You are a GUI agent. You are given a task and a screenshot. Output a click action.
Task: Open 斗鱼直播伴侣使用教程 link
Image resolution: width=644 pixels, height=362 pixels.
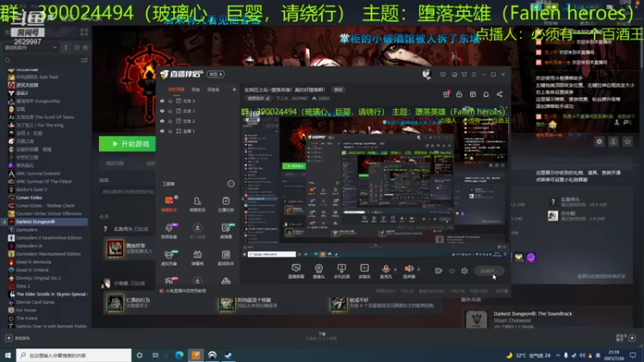[x=186, y=291]
